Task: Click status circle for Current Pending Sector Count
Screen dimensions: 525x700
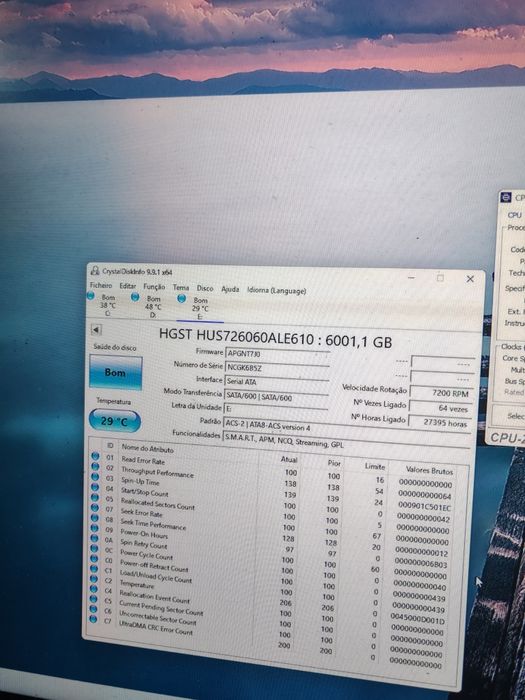Action: [x=93, y=599]
